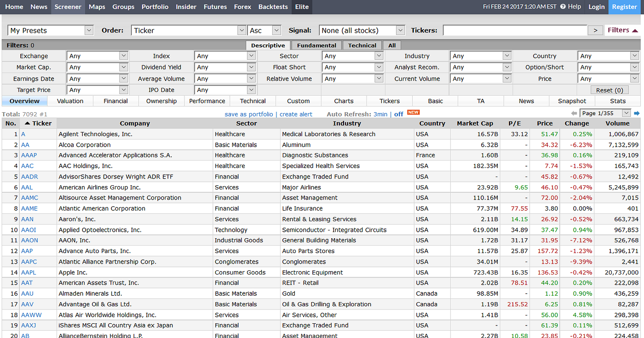Screen dimensions: 644x338
Task: Click the Reset (0) button
Action: point(609,90)
